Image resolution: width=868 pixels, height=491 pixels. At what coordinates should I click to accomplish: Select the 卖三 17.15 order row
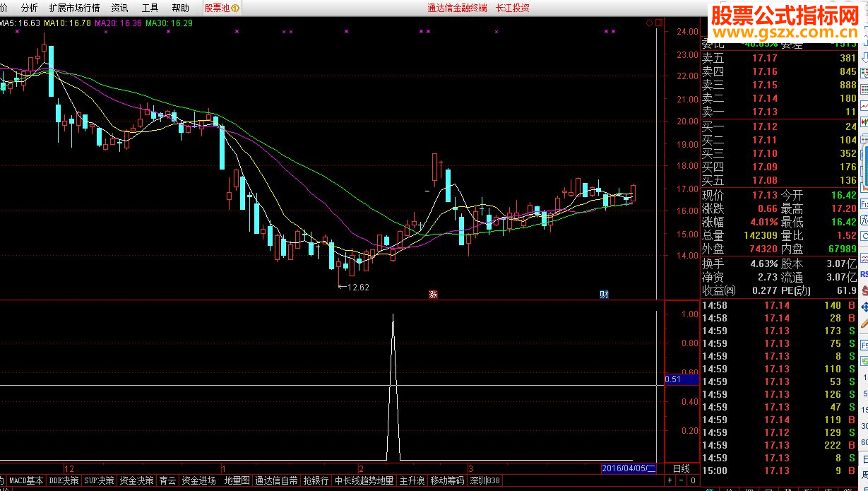pos(778,85)
